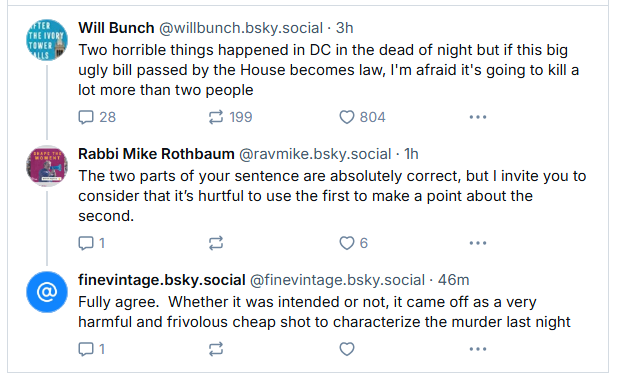Open finevintage's blue @ avatar
619x373 pixels.
pyautogui.click(x=47, y=292)
